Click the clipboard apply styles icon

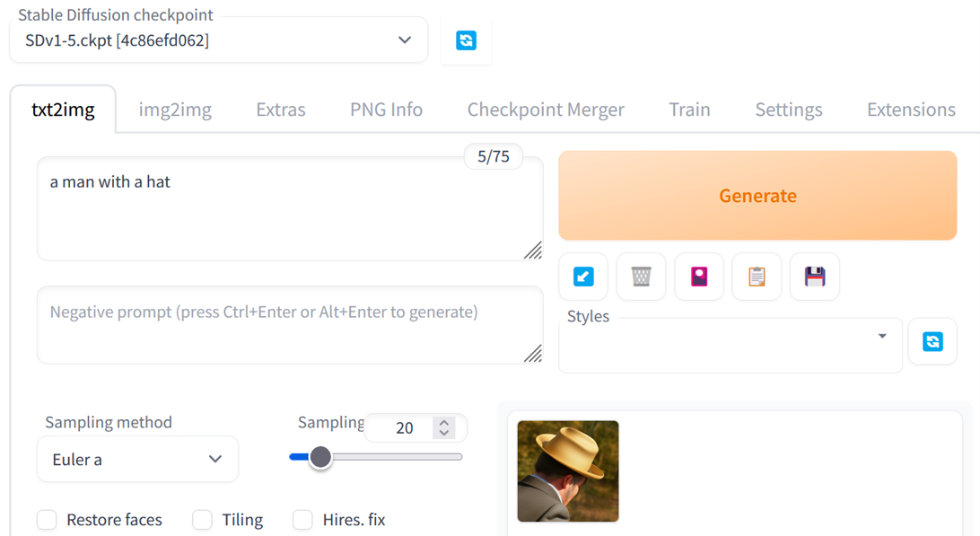pyautogui.click(x=757, y=277)
